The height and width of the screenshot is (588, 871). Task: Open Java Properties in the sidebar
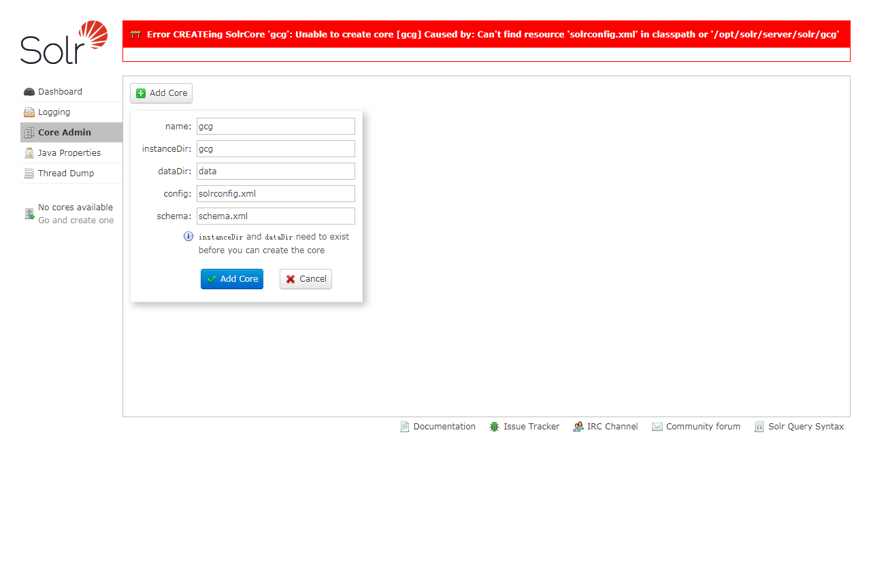pyautogui.click(x=71, y=153)
